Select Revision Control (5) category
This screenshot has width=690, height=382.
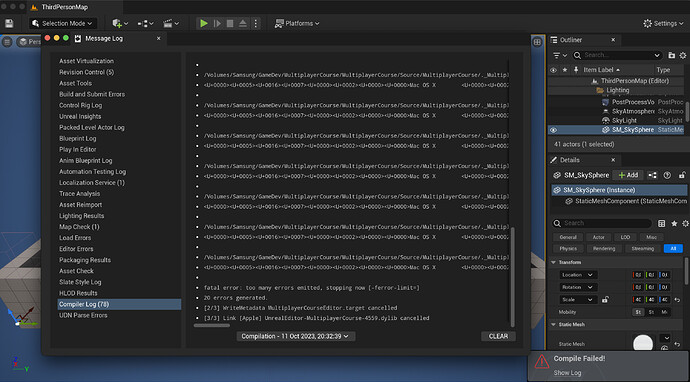[x=87, y=72]
